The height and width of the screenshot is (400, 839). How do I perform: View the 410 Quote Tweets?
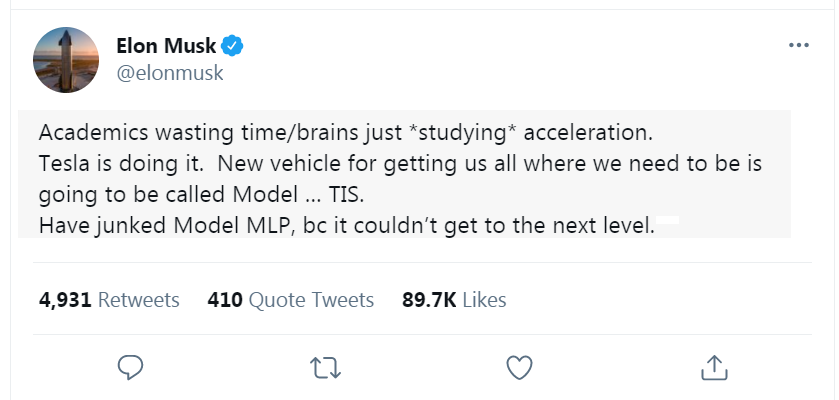coord(290,300)
